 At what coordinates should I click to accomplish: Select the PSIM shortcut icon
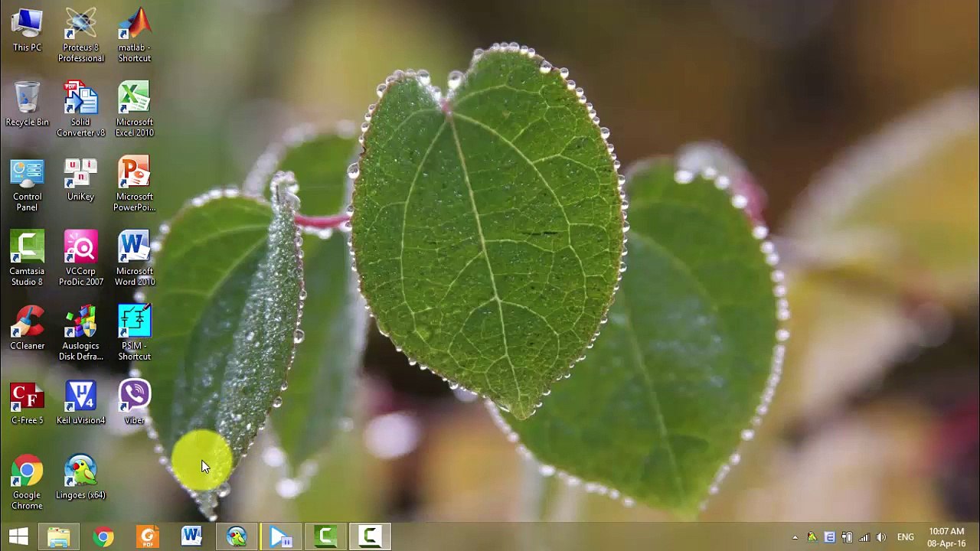click(134, 324)
